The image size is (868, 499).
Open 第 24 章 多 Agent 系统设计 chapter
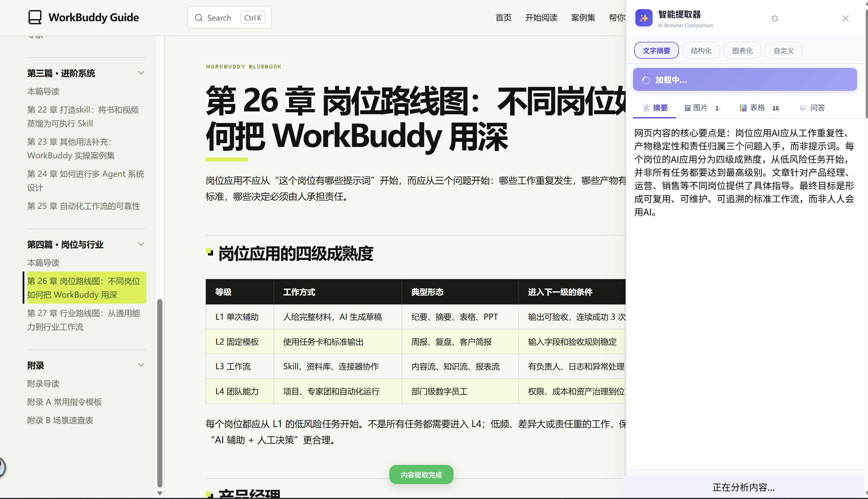[x=86, y=181]
